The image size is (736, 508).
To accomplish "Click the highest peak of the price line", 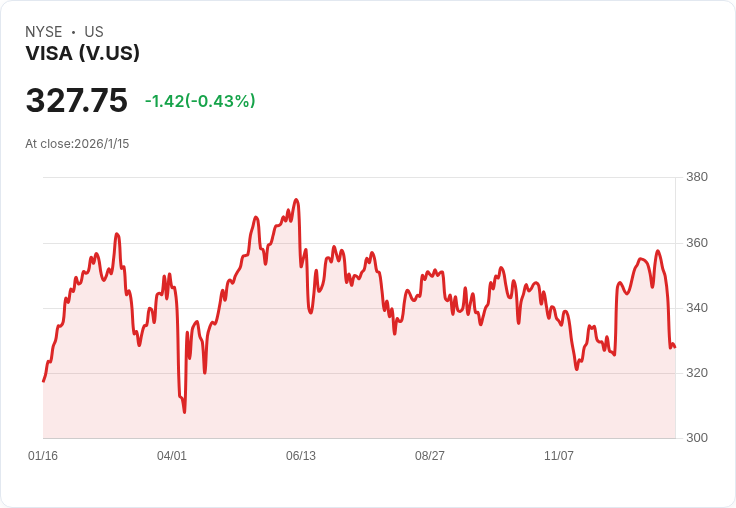I will (x=296, y=200).
